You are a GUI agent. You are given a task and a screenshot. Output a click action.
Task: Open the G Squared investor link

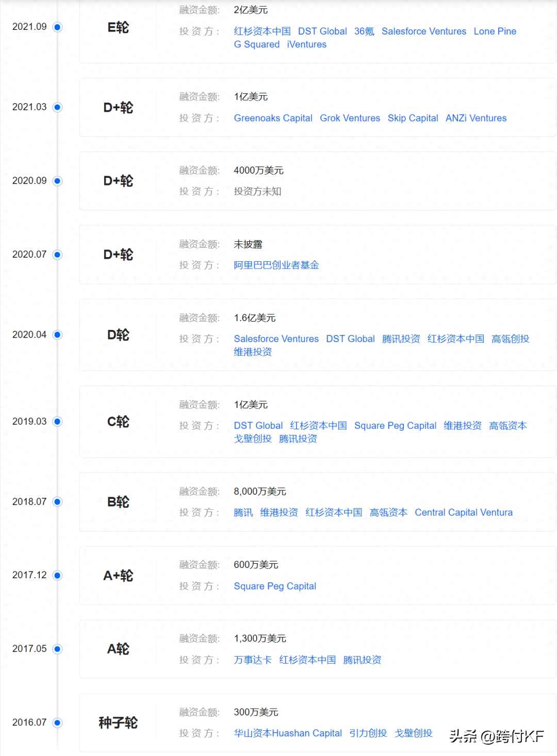pyautogui.click(x=257, y=45)
